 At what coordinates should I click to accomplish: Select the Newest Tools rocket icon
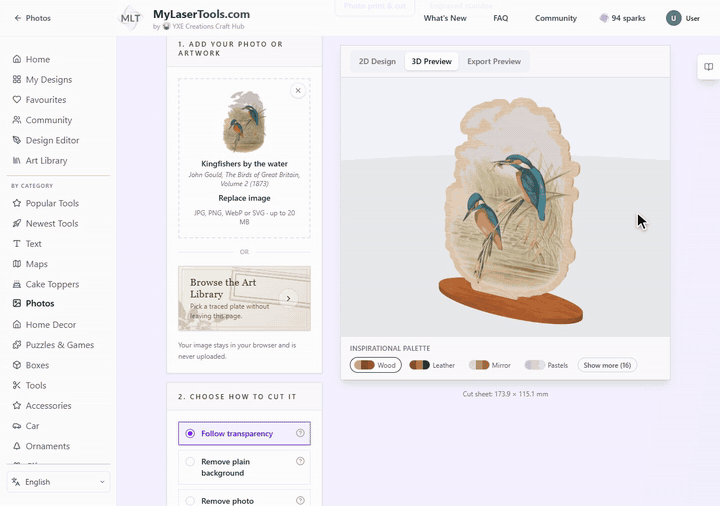coord(17,223)
